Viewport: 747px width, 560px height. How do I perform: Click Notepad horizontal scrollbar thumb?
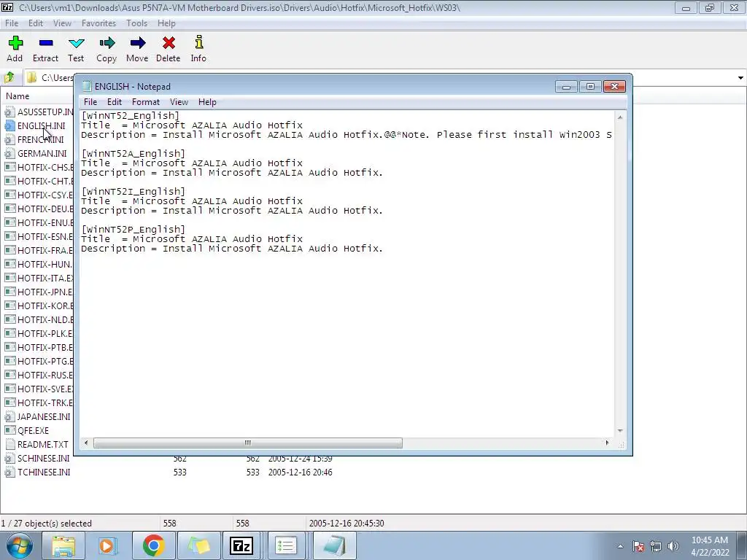[248, 443]
